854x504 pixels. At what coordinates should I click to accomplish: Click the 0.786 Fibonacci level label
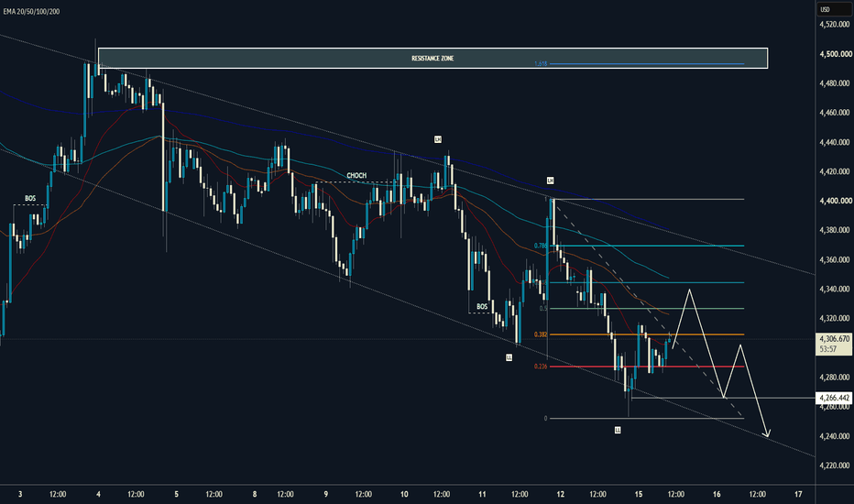(x=541, y=246)
